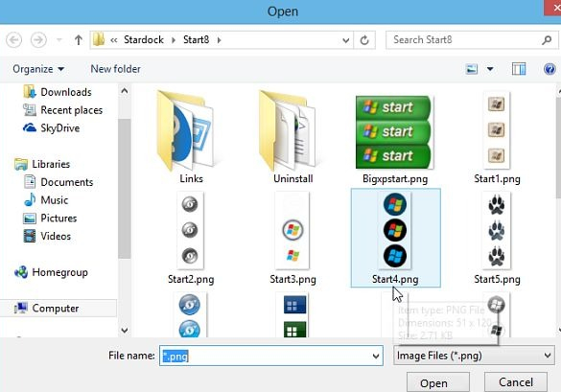Open the File name dropdown arrow
561x392 pixels.
tap(376, 356)
